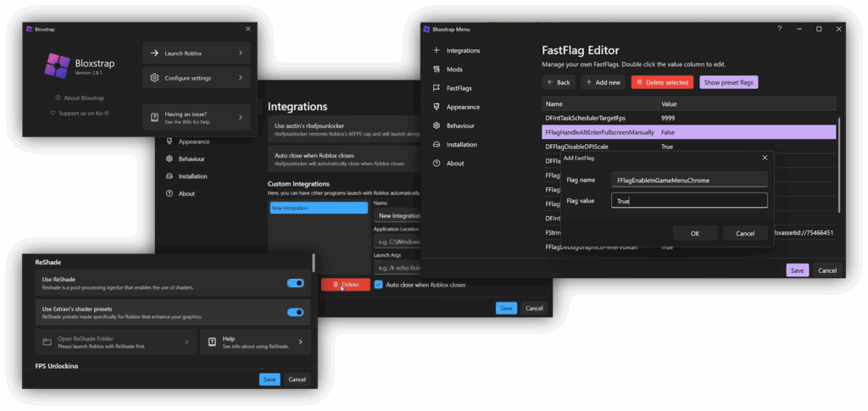The image size is (868, 411).
Task: Click the Installation drive icon in Bloxstrap Menu
Action: (437, 144)
